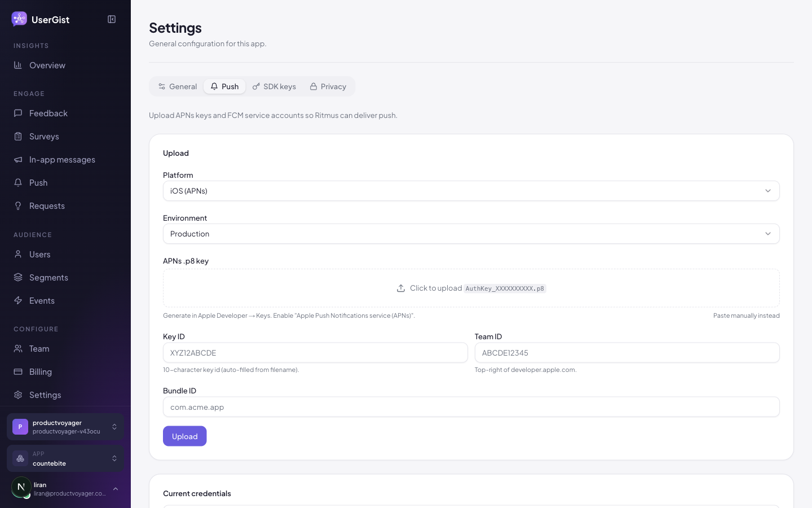Screen dimensions: 812x508
Task: Click the Push bell icon in sidebar
Action: point(18,183)
